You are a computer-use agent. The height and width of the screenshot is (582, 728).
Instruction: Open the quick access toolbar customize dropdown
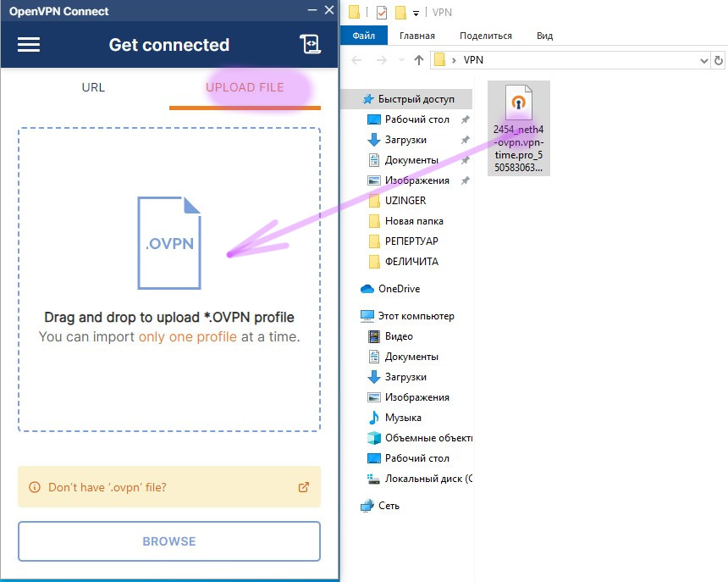[416, 13]
